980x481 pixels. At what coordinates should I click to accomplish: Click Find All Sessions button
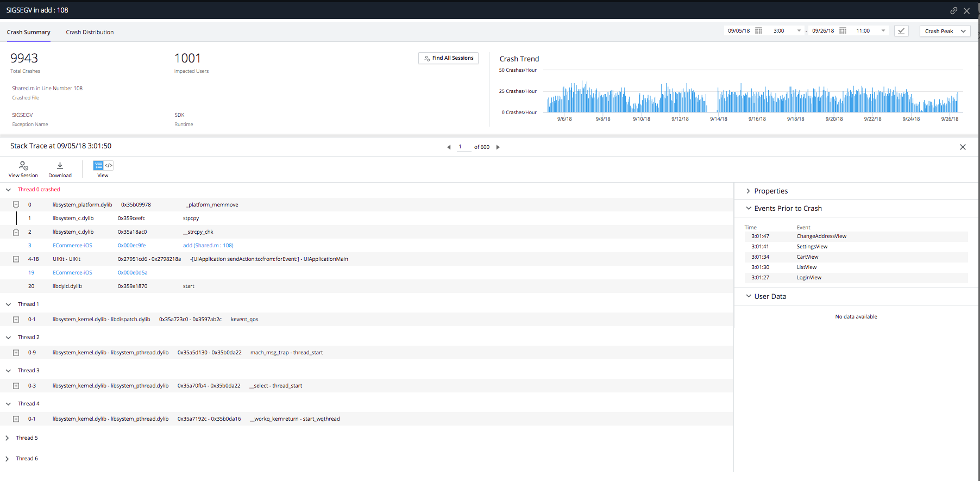[448, 58]
